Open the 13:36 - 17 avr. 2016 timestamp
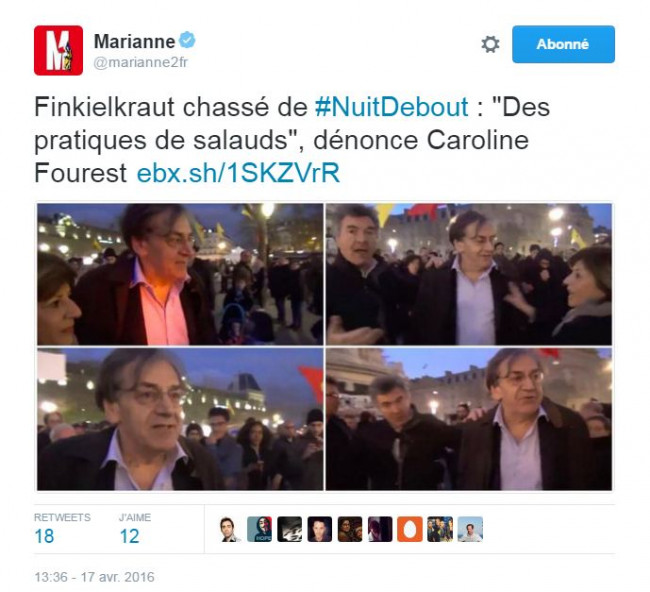The height and width of the screenshot is (592, 650). (94, 577)
